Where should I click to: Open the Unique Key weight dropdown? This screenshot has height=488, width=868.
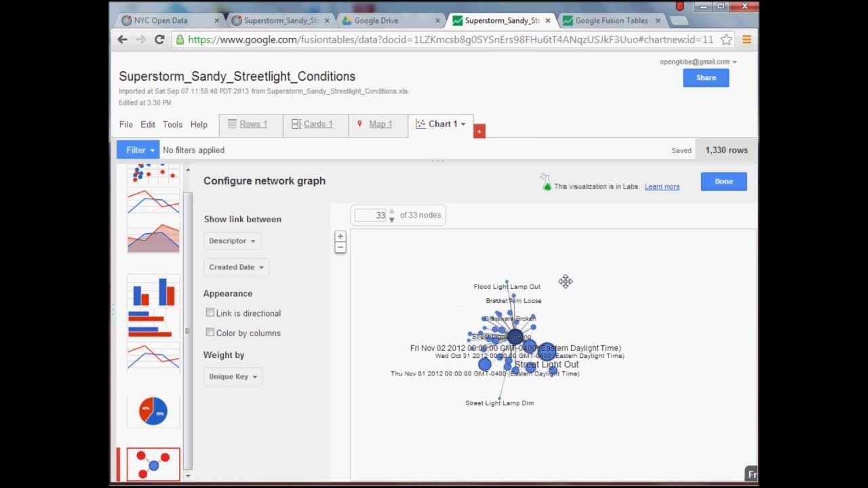coord(233,377)
